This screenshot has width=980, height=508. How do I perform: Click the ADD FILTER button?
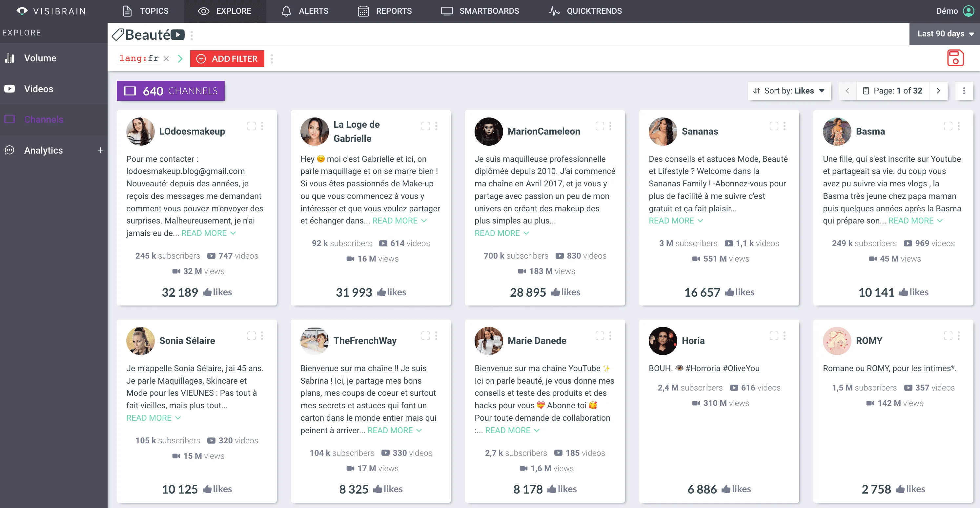[227, 59]
